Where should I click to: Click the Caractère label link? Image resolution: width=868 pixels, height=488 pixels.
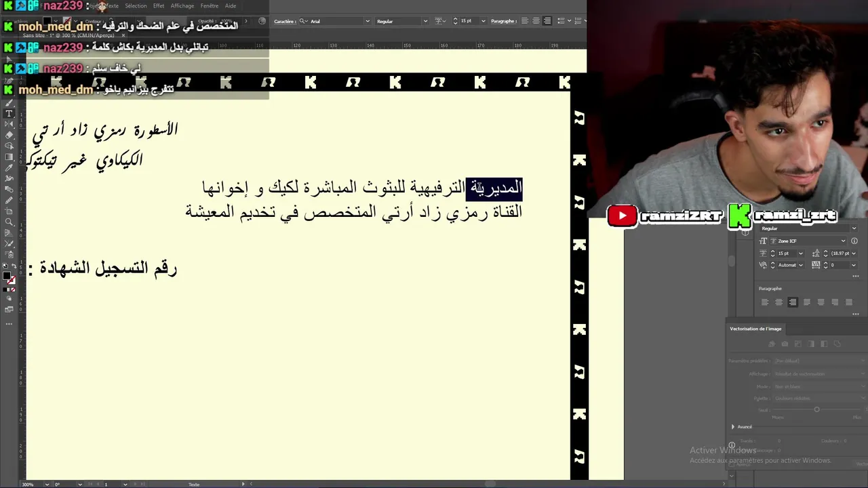pyautogui.click(x=284, y=21)
